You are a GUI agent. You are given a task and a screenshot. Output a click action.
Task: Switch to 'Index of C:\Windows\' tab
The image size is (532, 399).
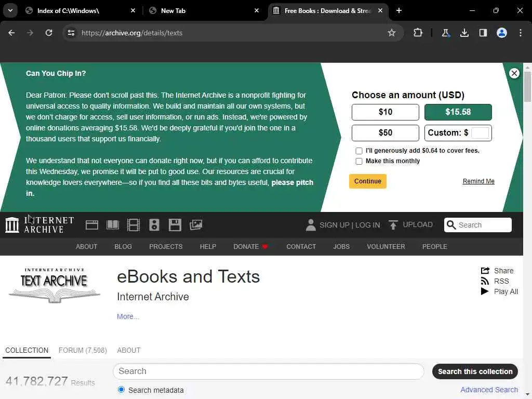point(81,10)
